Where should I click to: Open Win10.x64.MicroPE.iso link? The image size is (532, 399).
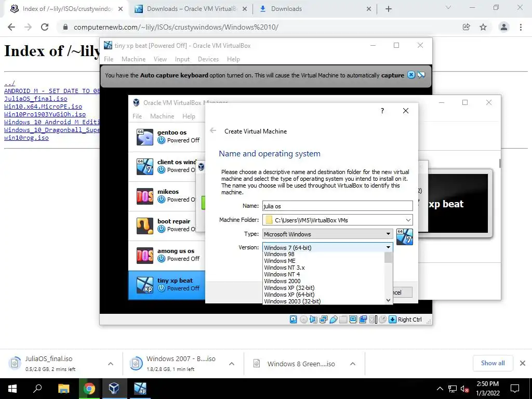click(43, 107)
